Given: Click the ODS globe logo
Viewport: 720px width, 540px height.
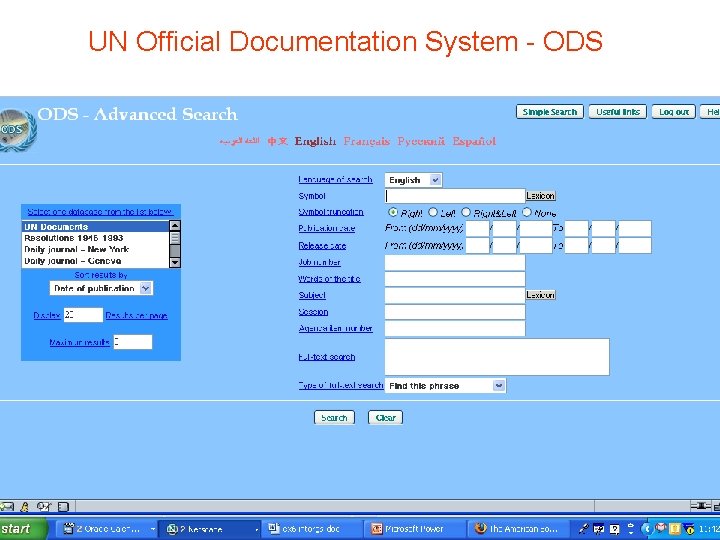Looking at the screenshot, I should coord(17,130).
